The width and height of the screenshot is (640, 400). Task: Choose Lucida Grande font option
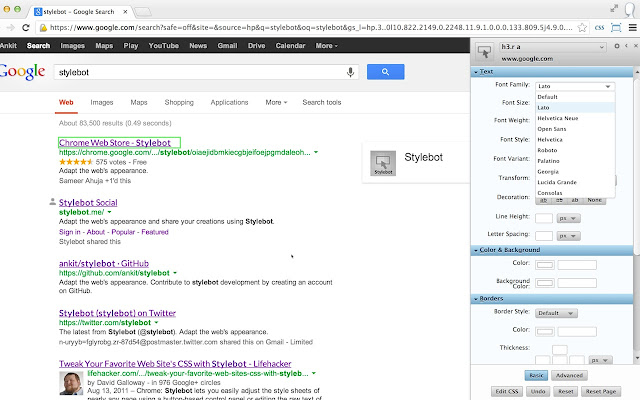pos(575,182)
